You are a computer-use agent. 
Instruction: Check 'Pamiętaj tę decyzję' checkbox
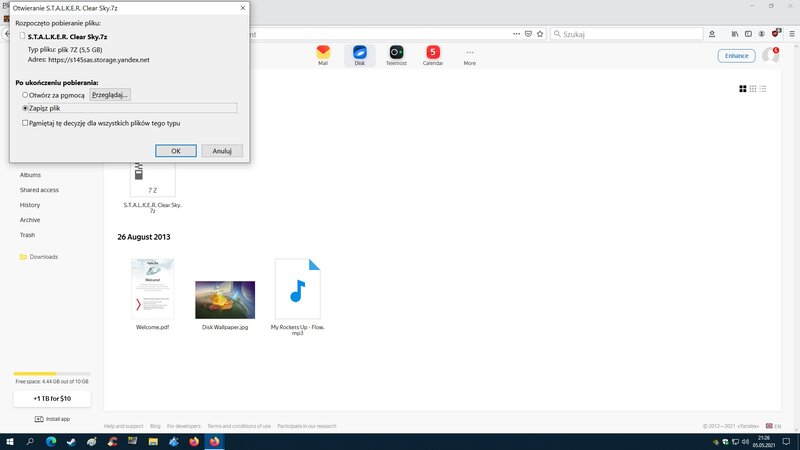coord(25,123)
